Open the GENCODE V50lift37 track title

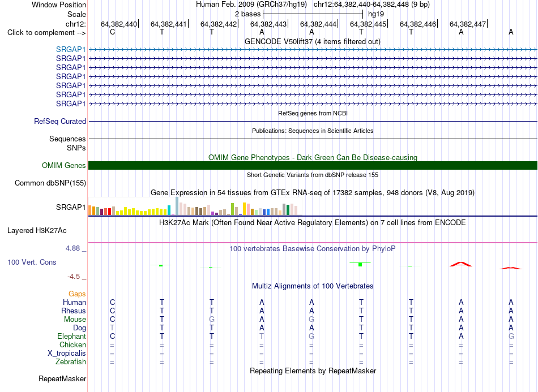click(x=312, y=41)
